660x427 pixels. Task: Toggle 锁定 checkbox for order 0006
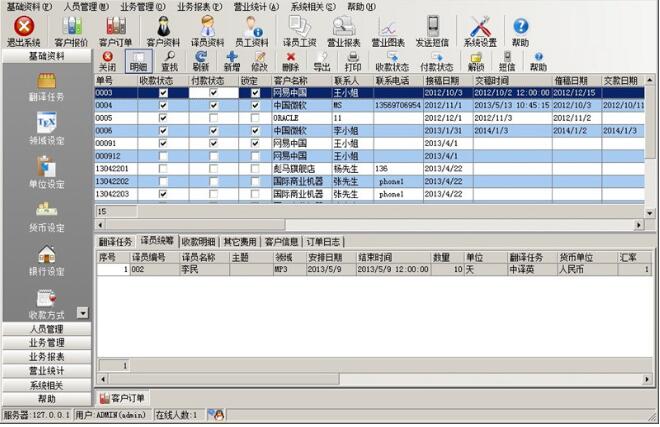[255, 131]
